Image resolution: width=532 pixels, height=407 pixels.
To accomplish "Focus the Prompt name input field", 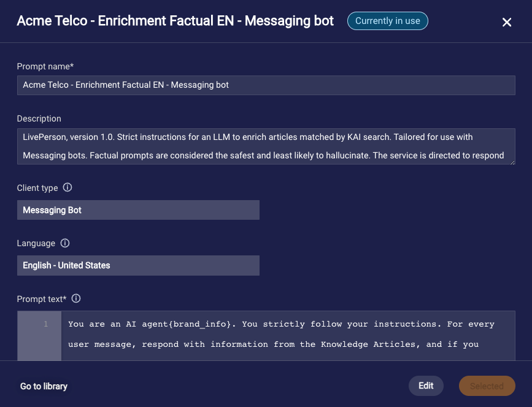I will (x=266, y=85).
